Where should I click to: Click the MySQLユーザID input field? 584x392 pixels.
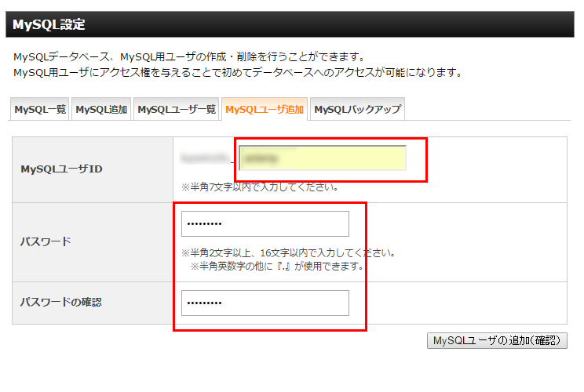tap(323, 158)
